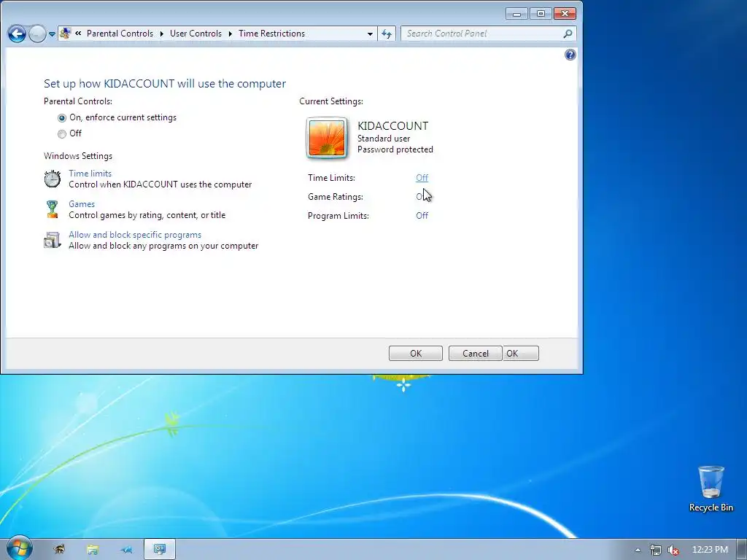
Task: Click 'Control when KIDACCOUNT uses the computer' text
Action: tap(160, 184)
